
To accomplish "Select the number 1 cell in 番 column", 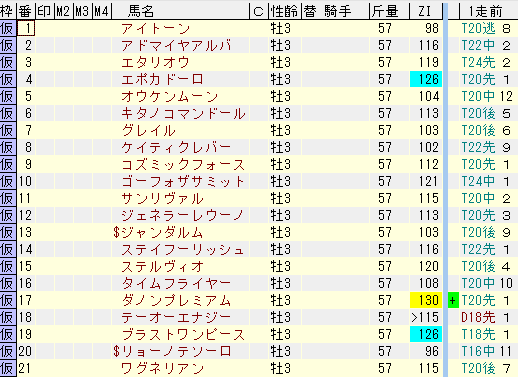I will click(x=26, y=28).
